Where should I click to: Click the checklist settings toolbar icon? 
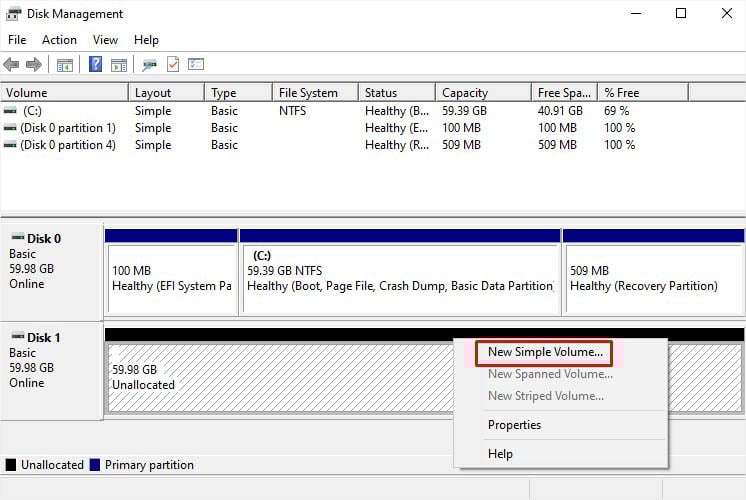tap(196, 64)
